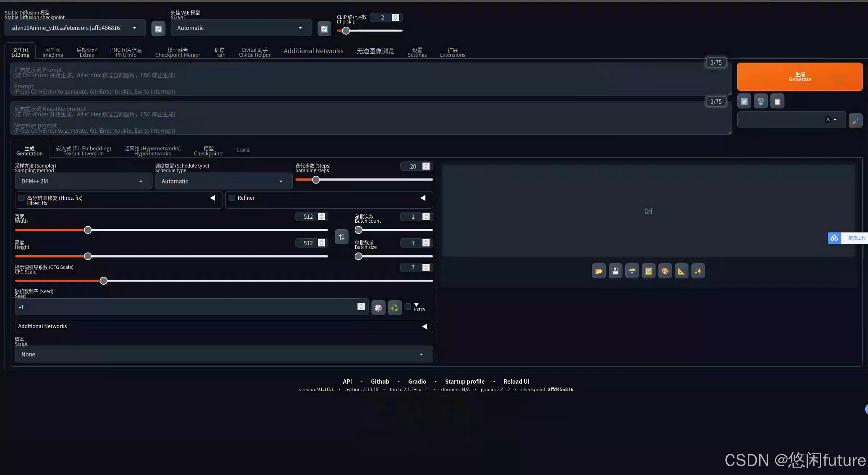This screenshot has height=475, width=868.
Task: Click the save image floppy disk icon
Action: coord(615,271)
